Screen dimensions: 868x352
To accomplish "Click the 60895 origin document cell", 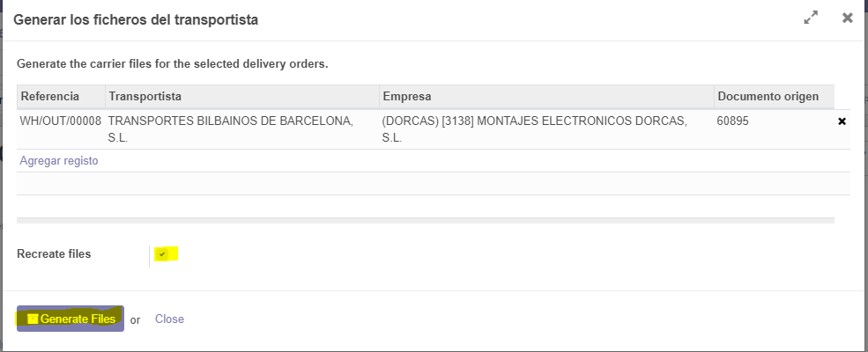I will tap(732, 121).
